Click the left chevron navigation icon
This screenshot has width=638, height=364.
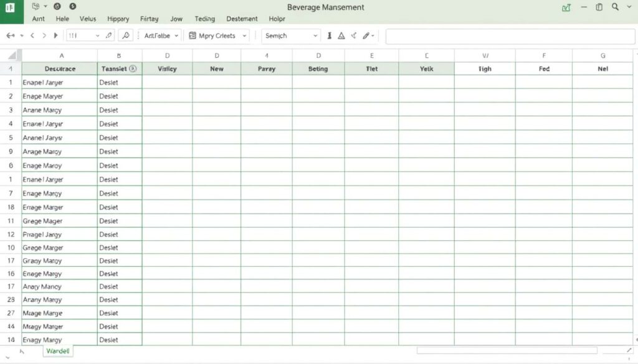32,35
